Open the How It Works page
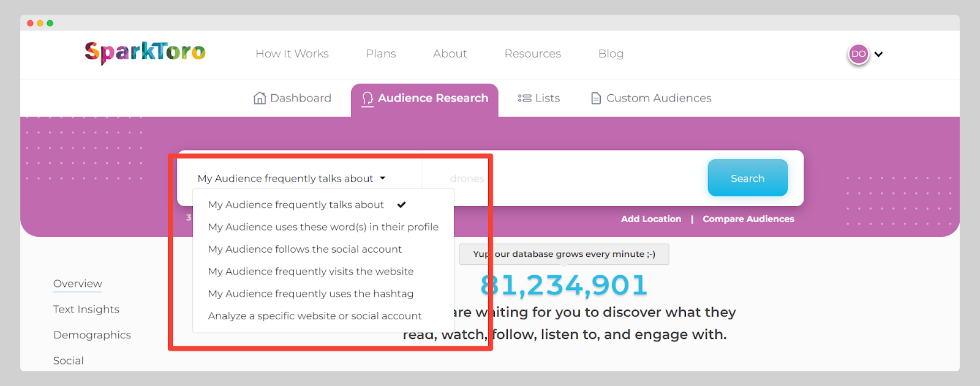Screen dimensions: 980x386 tap(292, 54)
